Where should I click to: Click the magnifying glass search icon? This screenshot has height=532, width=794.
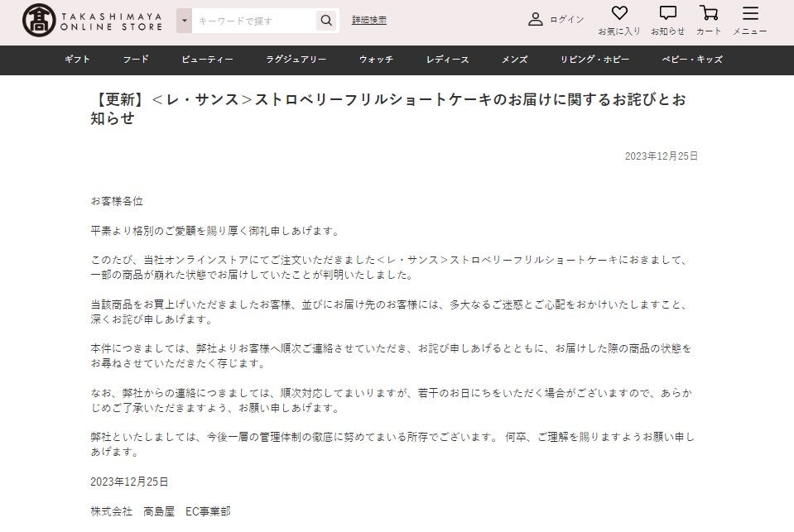click(x=327, y=21)
